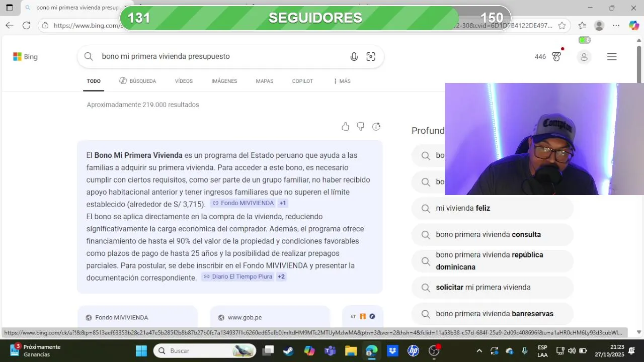The height and width of the screenshot is (362, 644).
Task: Expand the +2 sources next to Diario El Tiempo
Action: 281,277
